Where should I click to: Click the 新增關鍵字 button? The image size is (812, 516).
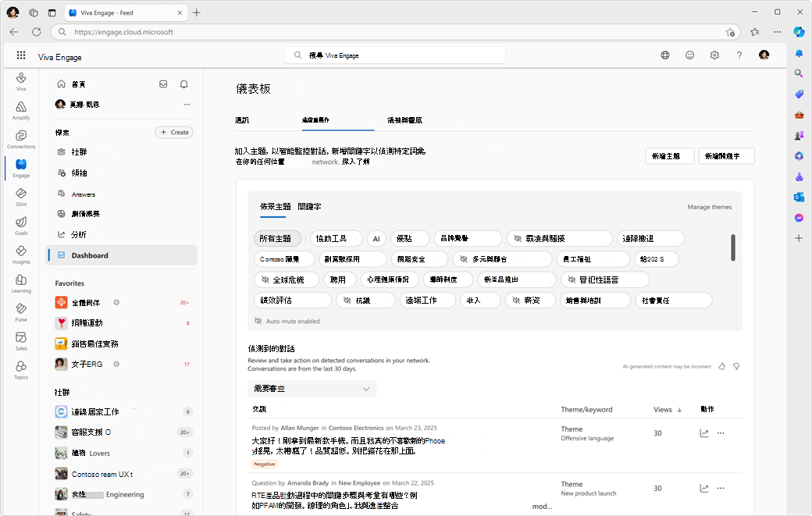click(726, 156)
